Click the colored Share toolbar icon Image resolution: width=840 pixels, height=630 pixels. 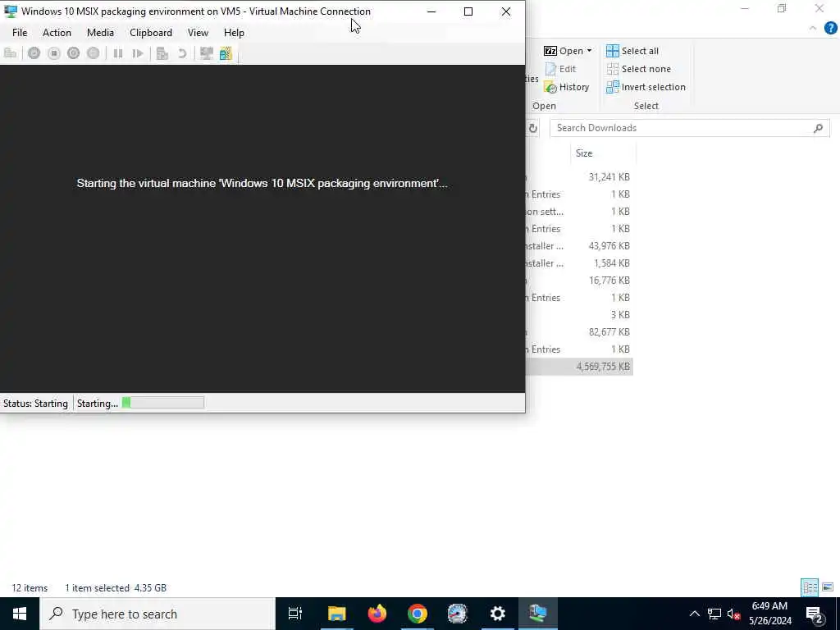pyautogui.click(x=226, y=53)
